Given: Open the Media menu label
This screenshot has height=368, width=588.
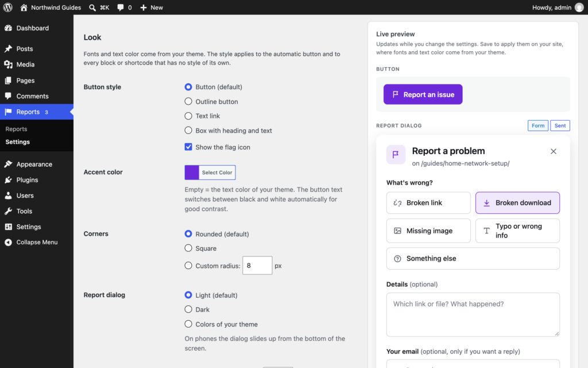Looking at the screenshot, I should pyautogui.click(x=25, y=64).
